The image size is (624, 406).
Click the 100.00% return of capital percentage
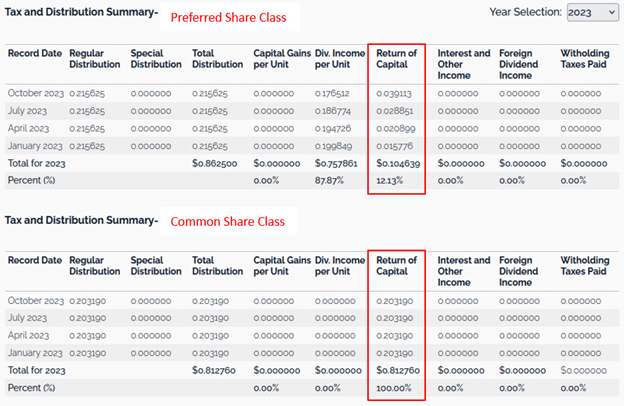point(394,388)
